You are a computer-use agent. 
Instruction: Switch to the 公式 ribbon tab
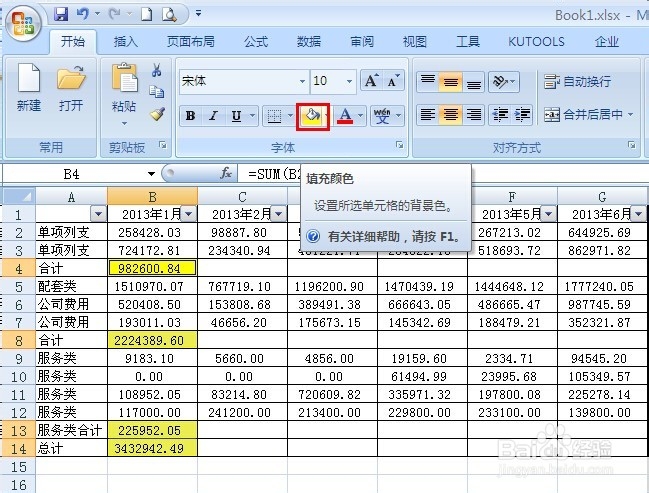(255, 41)
